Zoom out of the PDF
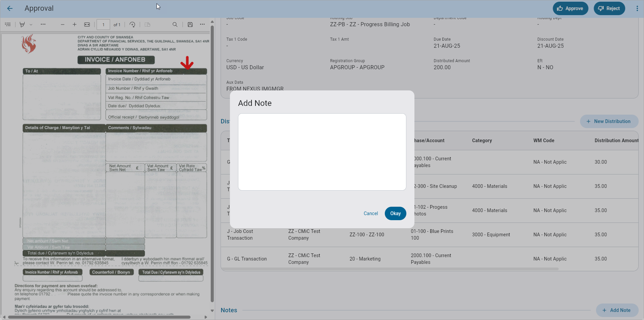The width and height of the screenshot is (644, 320). 62,25
